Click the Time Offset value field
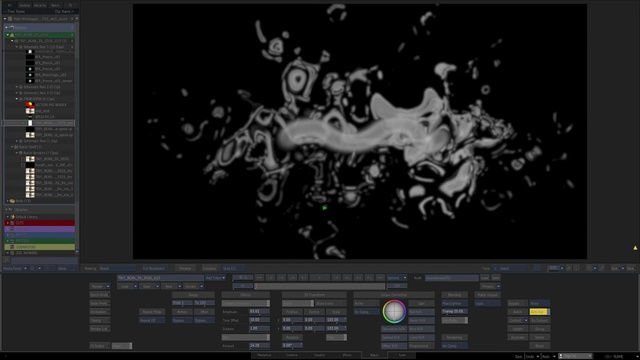 [260, 320]
